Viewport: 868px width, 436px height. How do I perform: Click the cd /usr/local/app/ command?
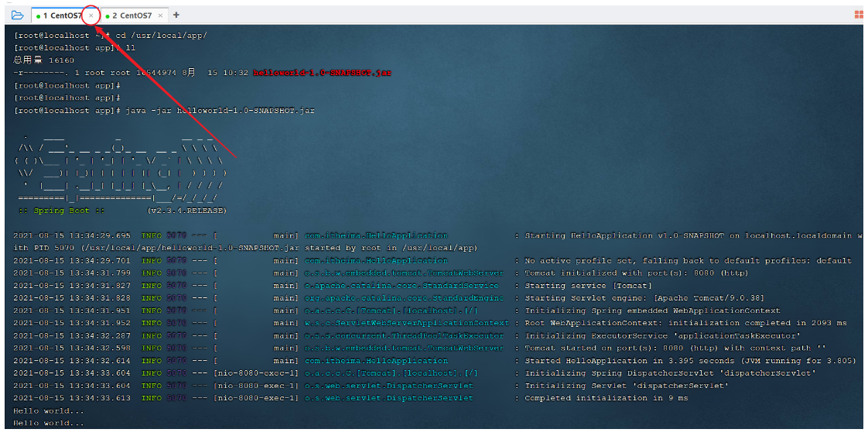161,36
